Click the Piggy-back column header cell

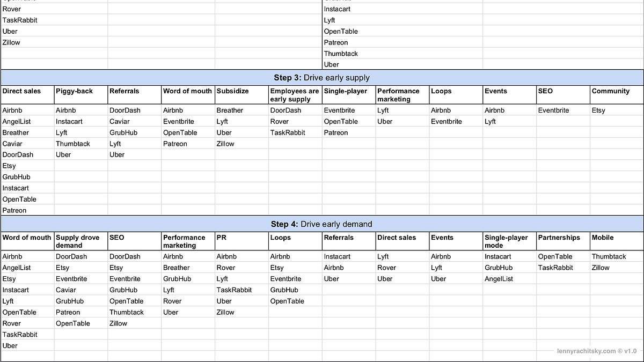point(81,95)
